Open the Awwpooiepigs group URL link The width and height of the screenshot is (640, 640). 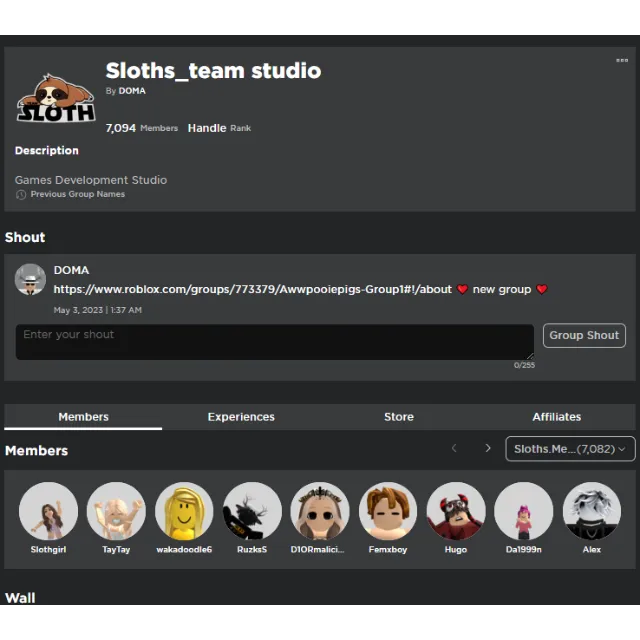[252, 290]
